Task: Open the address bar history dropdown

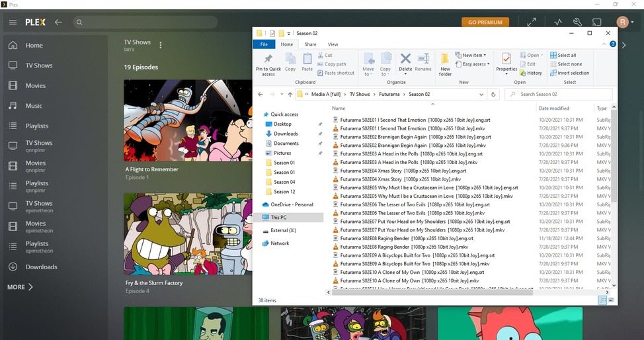Action: [x=481, y=94]
